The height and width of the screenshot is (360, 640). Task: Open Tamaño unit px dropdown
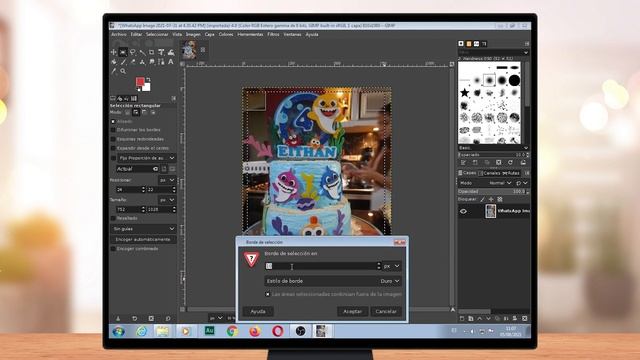point(167,200)
